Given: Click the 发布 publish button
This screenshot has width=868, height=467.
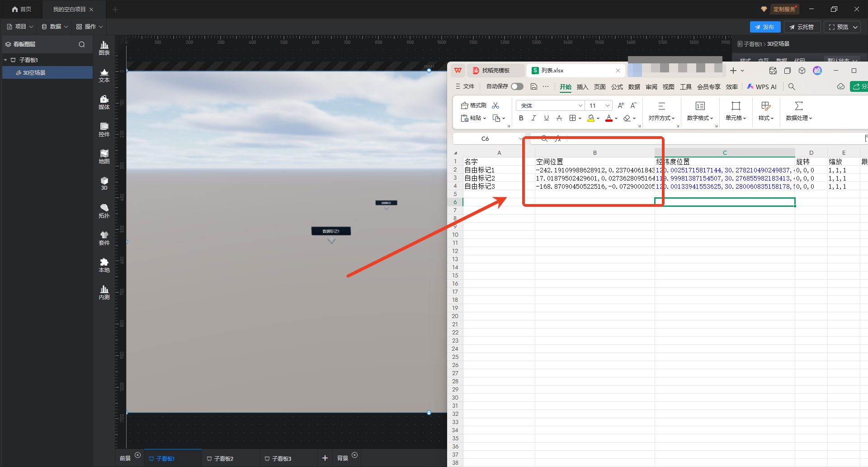Looking at the screenshot, I should [x=764, y=27].
